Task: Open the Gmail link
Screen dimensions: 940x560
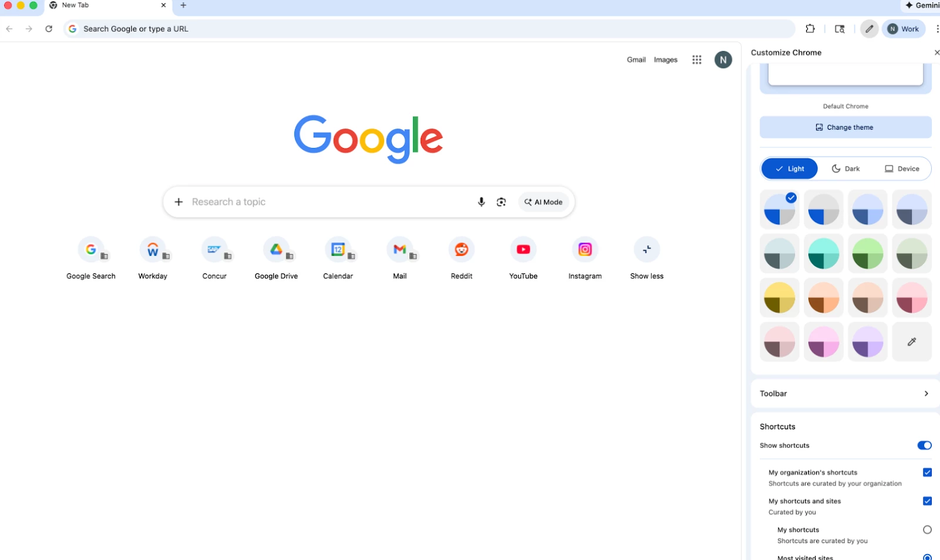Action: [636, 60]
